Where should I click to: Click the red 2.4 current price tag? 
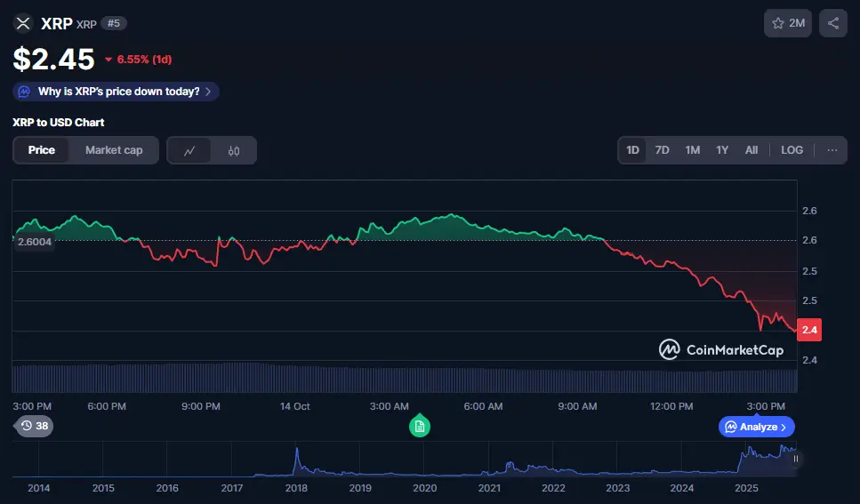coord(809,330)
